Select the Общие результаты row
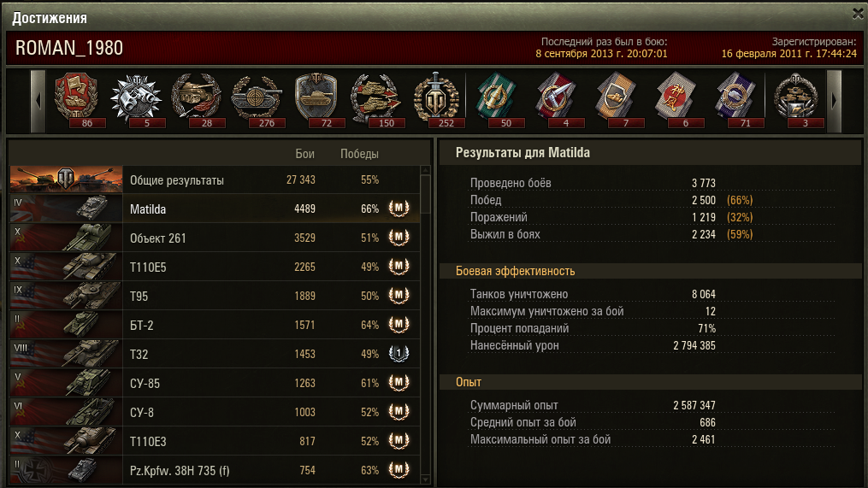 coord(215,179)
